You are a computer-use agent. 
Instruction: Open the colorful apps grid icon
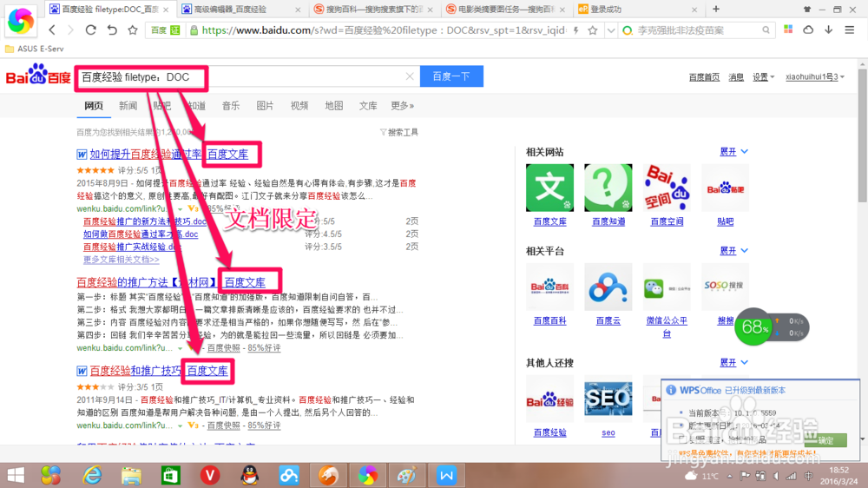(788, 30)
